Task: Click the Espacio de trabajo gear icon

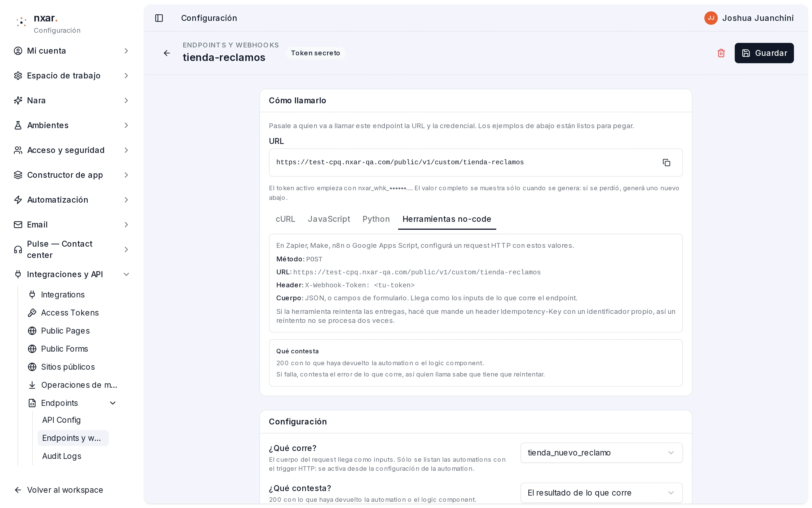Action: tap(18, 76)
